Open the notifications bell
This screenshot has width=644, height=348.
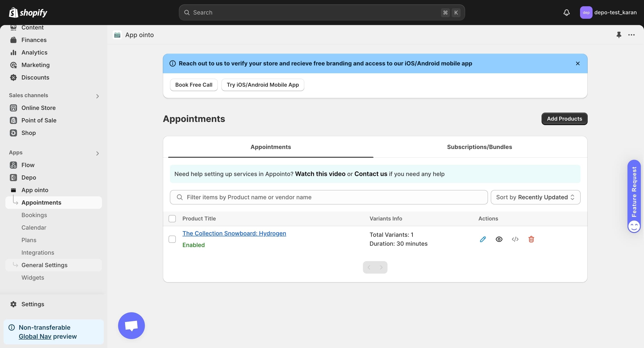click(566, 13)
